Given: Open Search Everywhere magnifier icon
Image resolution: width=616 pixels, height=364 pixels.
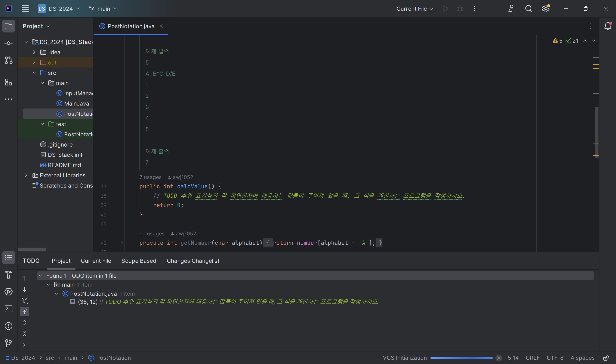Looking at the screenshot, I should (x=529, y=9).
